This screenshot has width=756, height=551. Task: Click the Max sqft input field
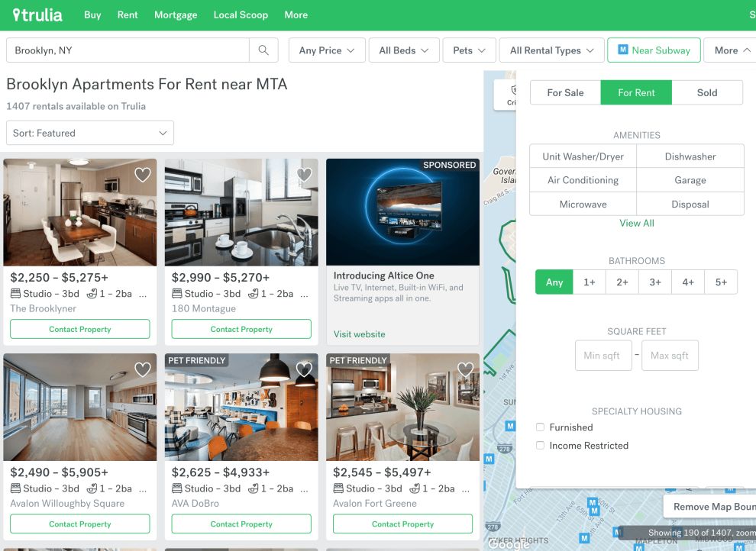tap(670, 356)
